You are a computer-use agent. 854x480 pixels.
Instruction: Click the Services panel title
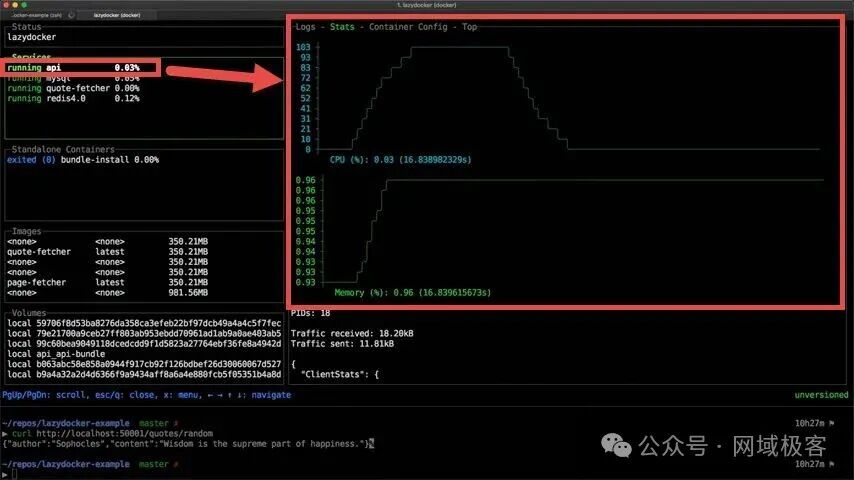(31, 57)
